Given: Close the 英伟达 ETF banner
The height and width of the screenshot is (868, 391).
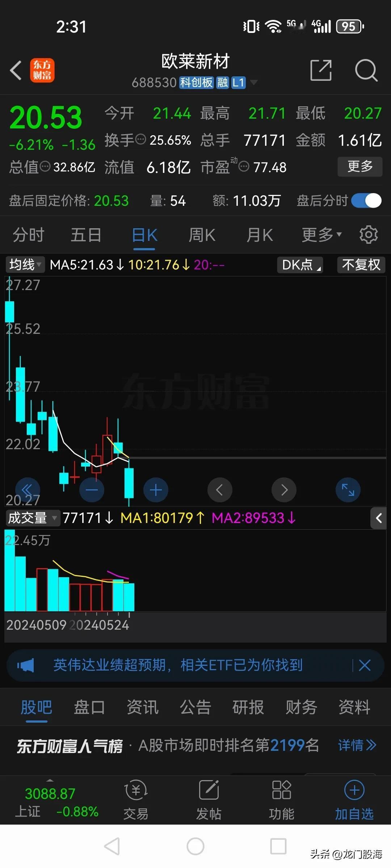Looking at the screenshot, I should 365,665.
